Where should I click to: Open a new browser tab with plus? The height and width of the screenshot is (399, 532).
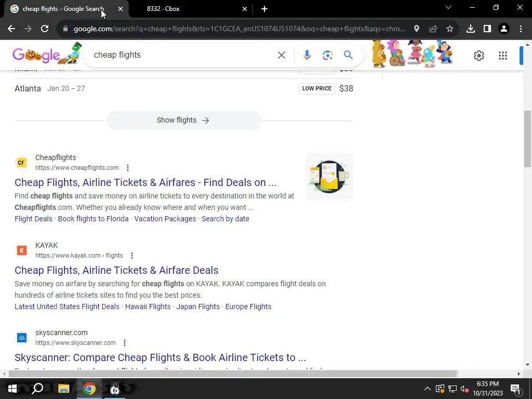click(264, 9)
